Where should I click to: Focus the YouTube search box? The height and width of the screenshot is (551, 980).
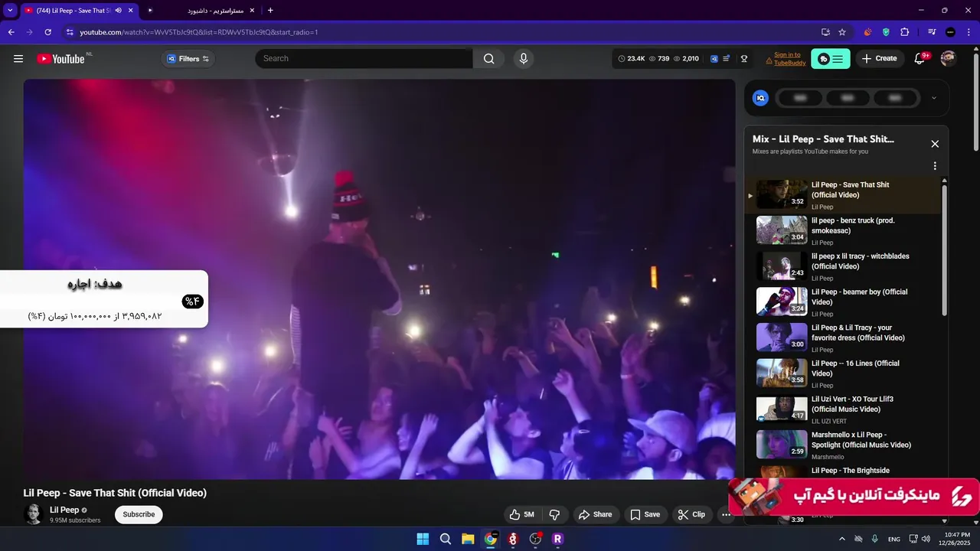pyautogui.click(x=364, y=59)
